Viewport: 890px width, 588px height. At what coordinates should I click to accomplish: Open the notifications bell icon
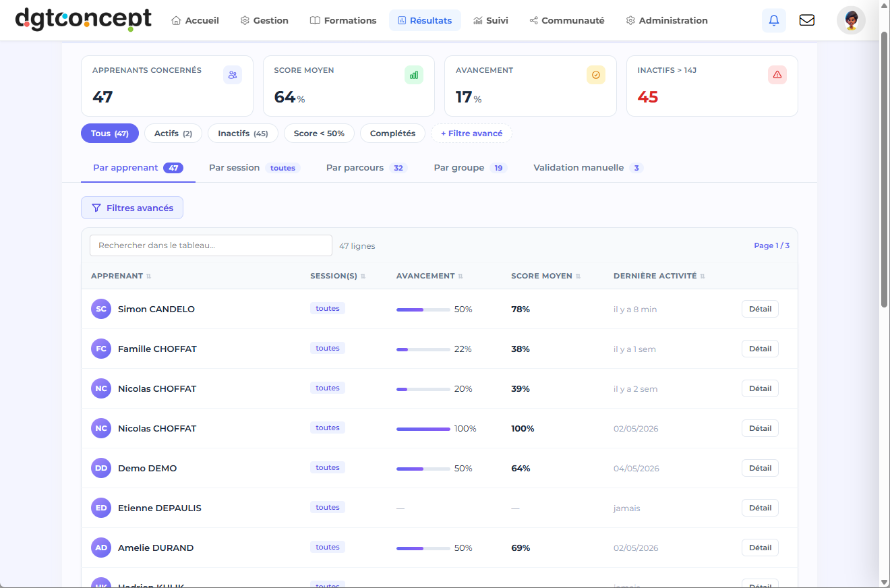click(774, 20)
